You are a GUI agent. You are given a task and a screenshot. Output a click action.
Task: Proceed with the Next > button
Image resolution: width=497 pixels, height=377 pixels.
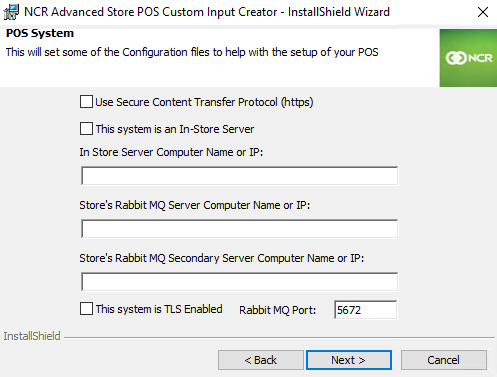click(x=349, y=360)
